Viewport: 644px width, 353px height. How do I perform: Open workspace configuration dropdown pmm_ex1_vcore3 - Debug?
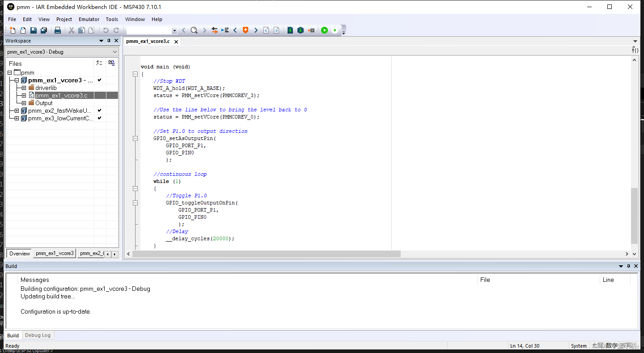[x=62, y=52]
